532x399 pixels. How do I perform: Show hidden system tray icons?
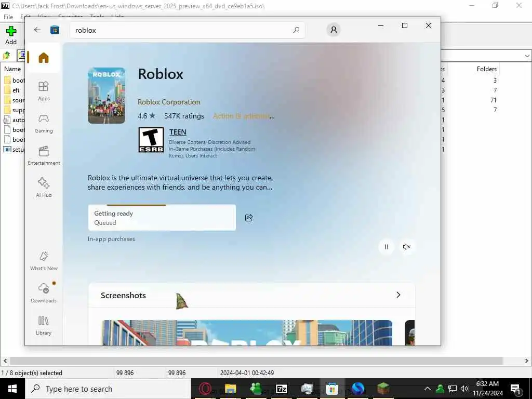[428, 389]
